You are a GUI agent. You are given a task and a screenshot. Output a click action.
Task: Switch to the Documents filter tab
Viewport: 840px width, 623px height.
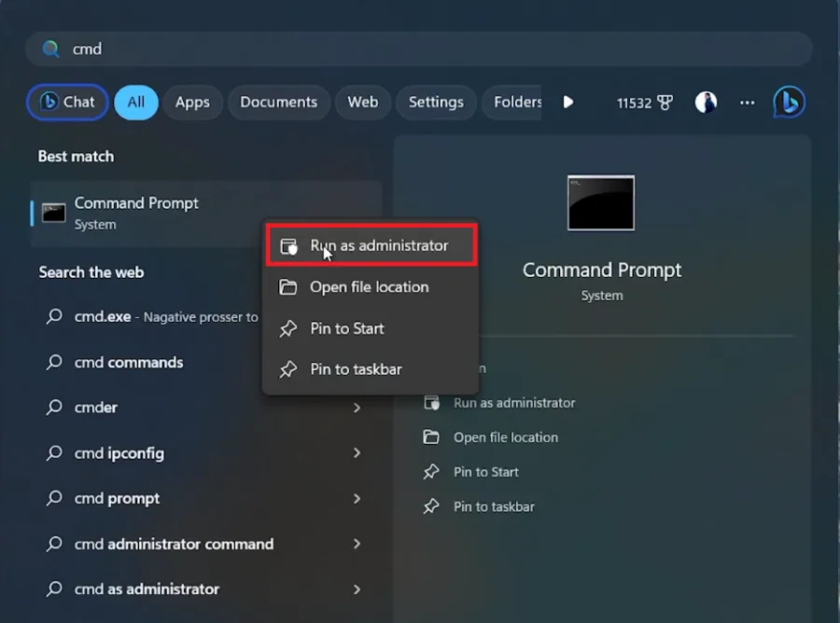point(278,102)
